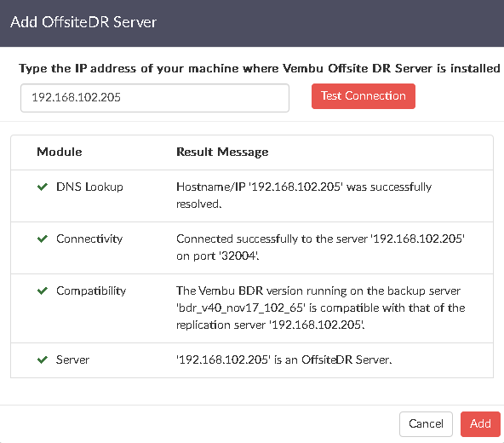Click the DNS Lookup module label
Image resolution: width=504 pixels, height=443 pixels.
pos(89,187)
